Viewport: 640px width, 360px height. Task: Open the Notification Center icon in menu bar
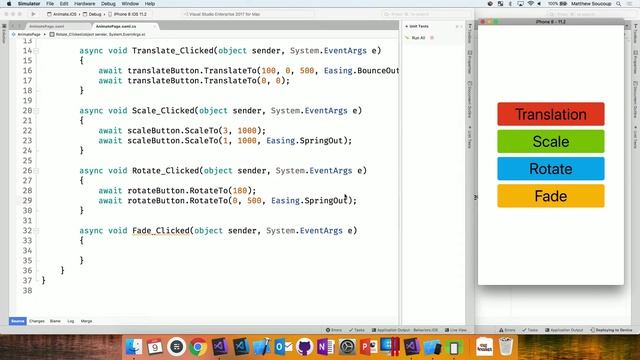(x=631, y=4)
